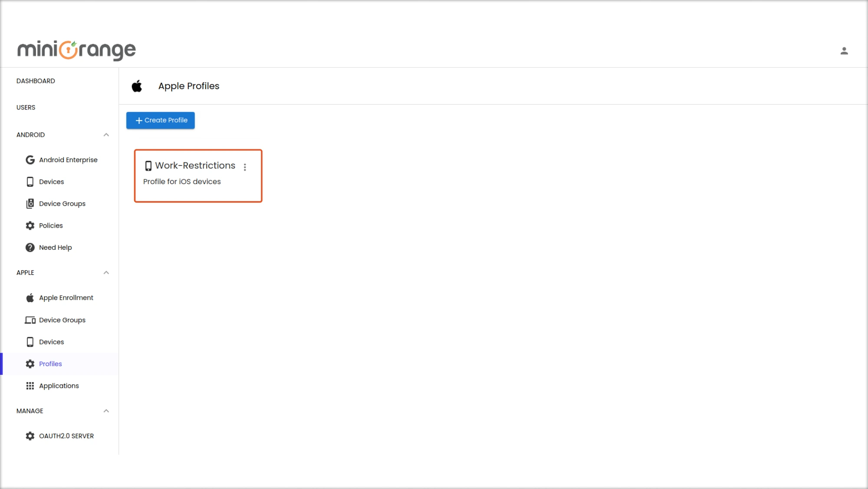
Task: Open the Work-Restrictions three-dot menu
Action: coord(245,167)
